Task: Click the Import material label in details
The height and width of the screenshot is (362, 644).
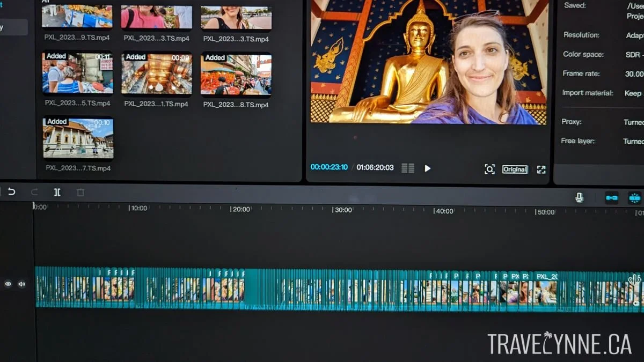Action: tap(587, 93)
